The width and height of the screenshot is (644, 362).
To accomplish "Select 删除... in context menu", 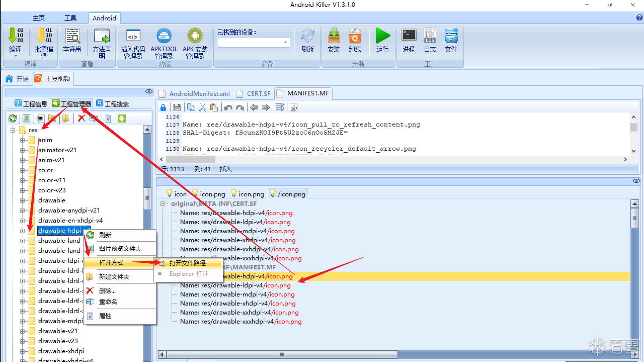I will [x=120, y=291].
